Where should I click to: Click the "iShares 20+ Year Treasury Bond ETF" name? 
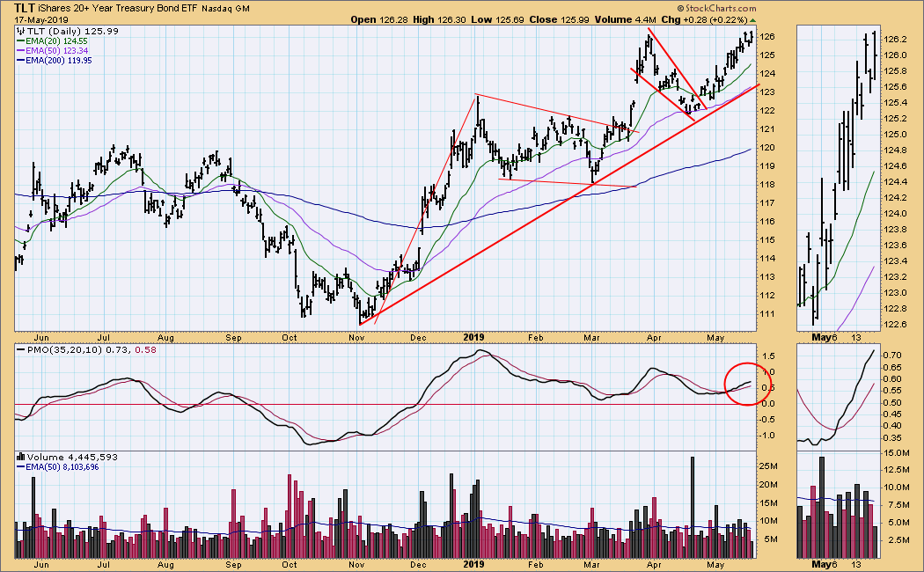[118, 9]
